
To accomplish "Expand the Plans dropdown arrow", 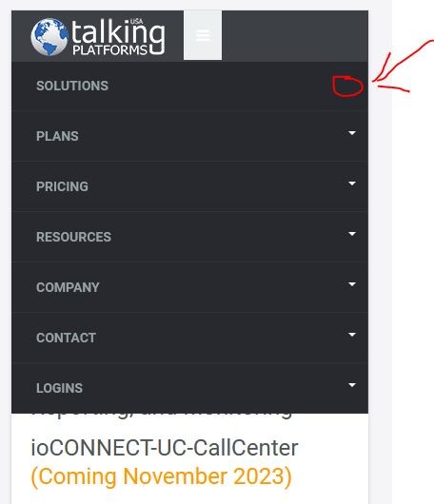I will pyautogui.click(x=352, y=133).
